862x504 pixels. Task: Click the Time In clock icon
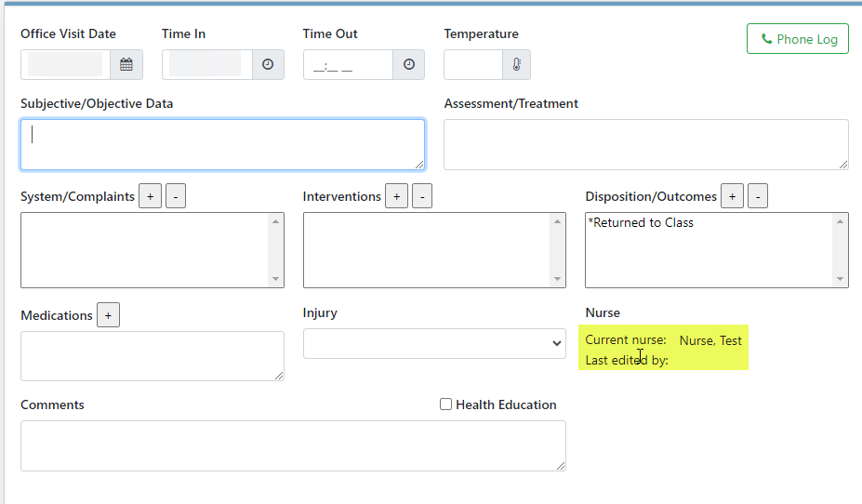[x=268, y=64]
